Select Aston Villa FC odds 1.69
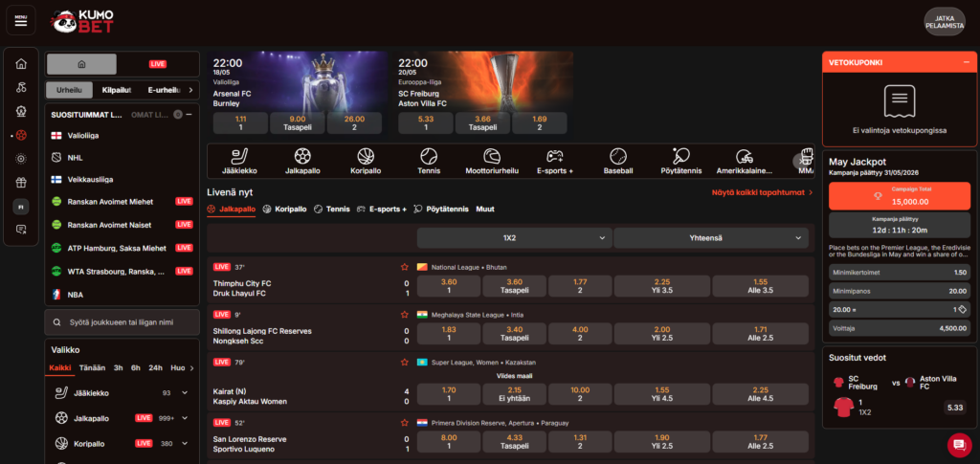This screenshot has height=464, width=980. point(540,123)
